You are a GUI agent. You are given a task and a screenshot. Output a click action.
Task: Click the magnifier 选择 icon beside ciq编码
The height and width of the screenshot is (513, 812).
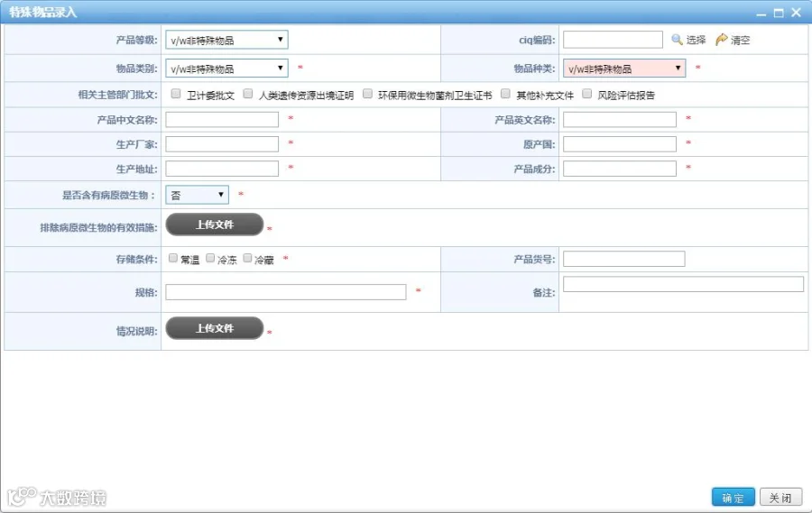tap(677, 40)
